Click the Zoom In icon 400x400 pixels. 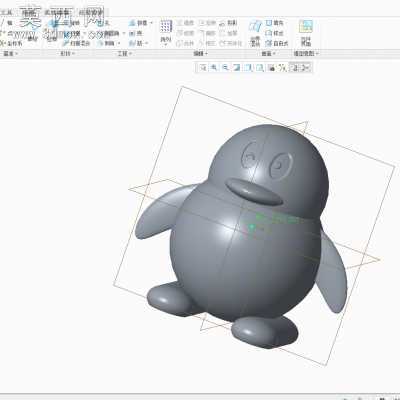(x=214, y=68)
